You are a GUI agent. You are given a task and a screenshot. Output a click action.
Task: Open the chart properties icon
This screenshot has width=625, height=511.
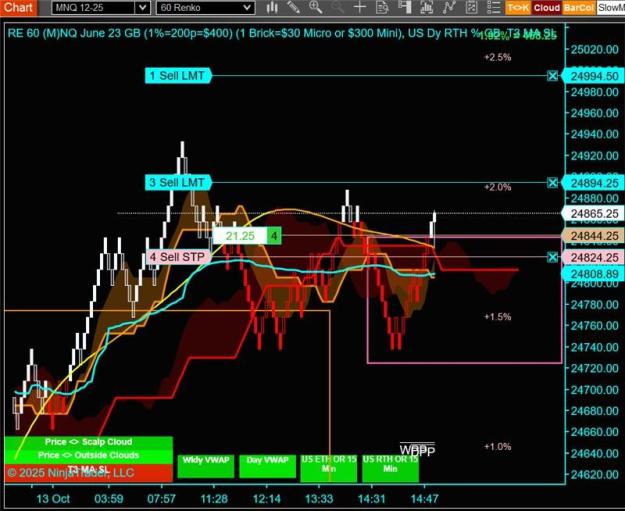(472, 7)
